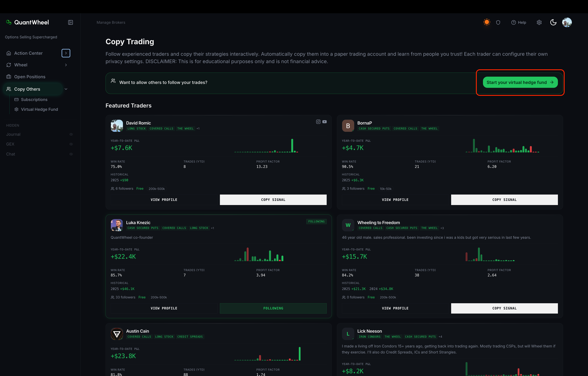This screenshot has height=376, width=588.
Task: Open David Romic's Instagram icon
Action: click(318, 122)
